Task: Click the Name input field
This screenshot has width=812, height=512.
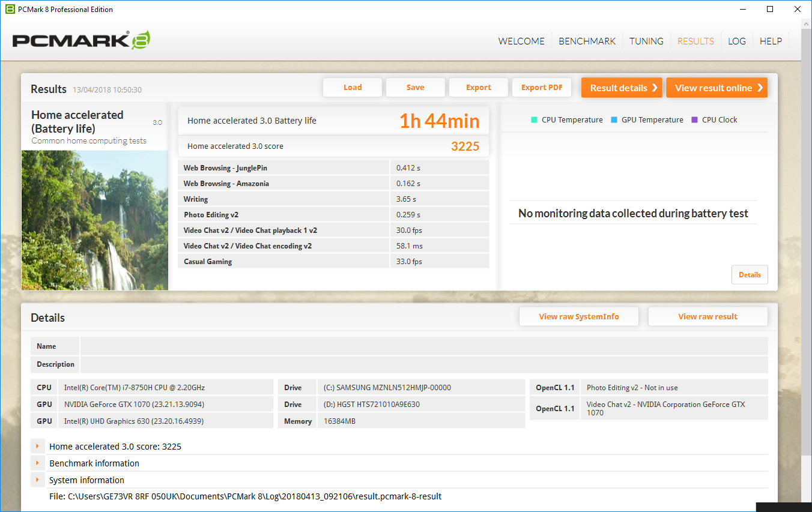Action: [x=424, y=346]
